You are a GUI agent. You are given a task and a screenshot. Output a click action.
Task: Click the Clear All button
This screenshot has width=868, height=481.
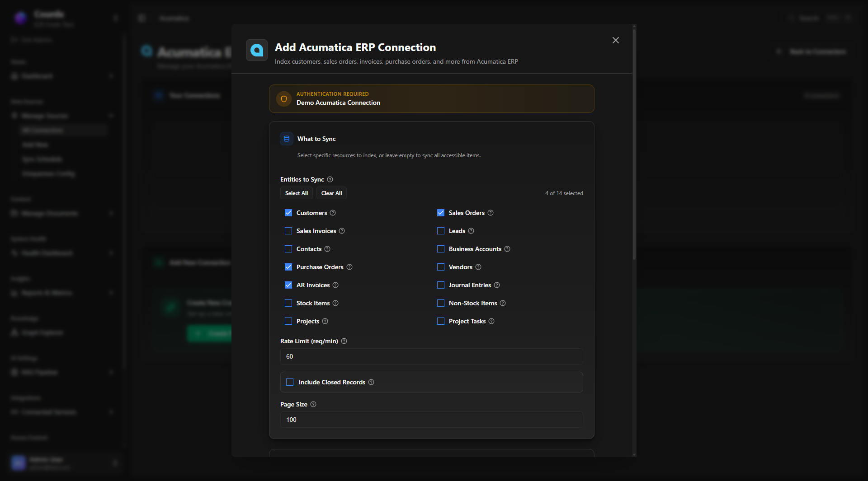point(331,193)
